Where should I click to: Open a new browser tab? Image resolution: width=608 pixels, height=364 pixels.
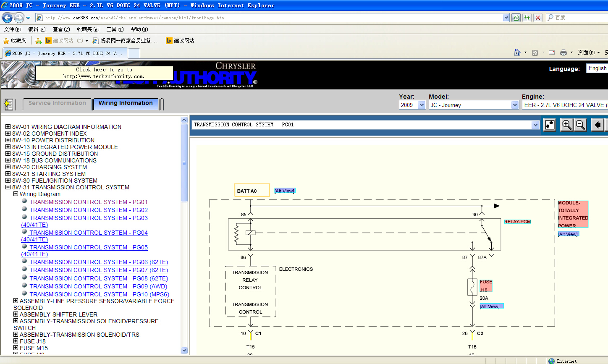click(x=134, y=53)
